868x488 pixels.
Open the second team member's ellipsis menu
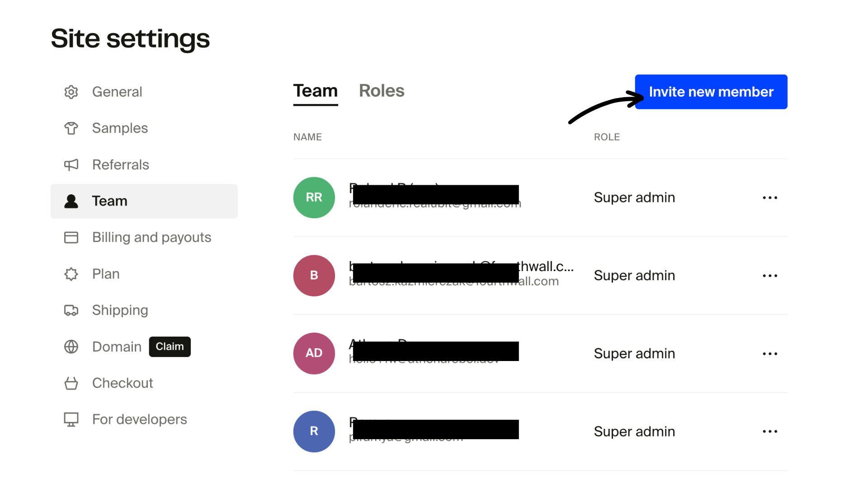pyautogui.click(x=770, y=275)
